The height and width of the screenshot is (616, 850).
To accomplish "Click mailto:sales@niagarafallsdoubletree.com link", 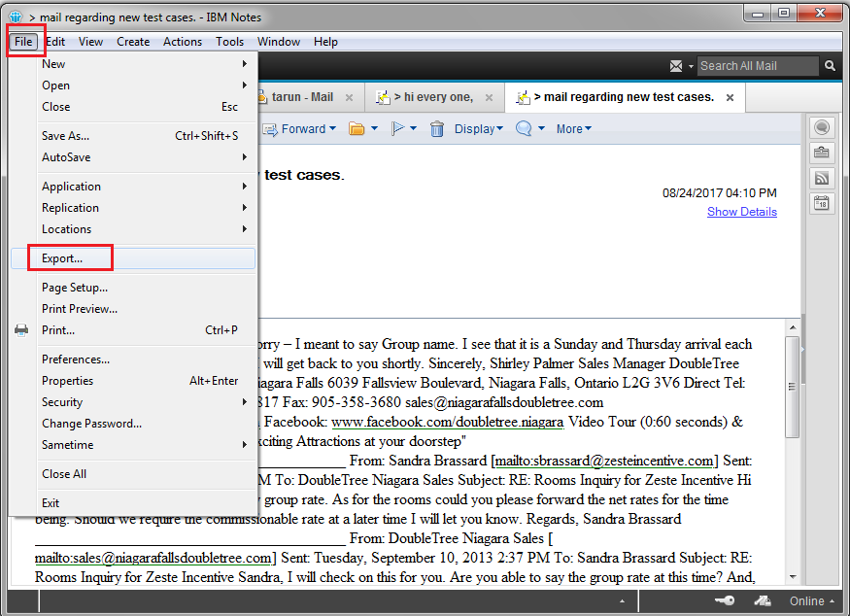I will point(153,558).
